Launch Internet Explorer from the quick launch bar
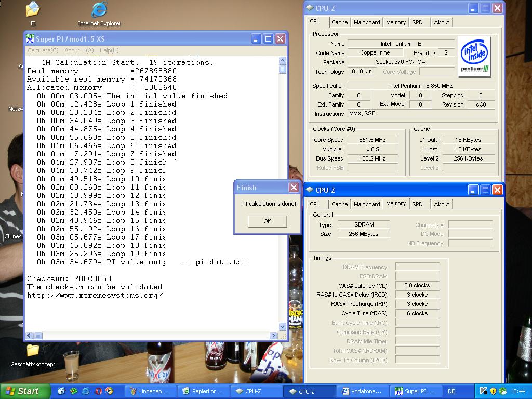 tap(86, 391)
